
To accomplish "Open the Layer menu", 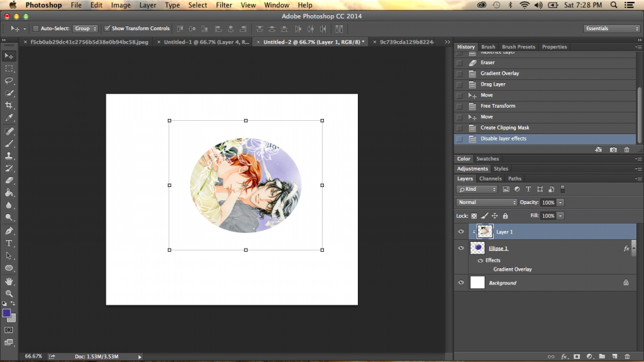I will tap(147, 5).
